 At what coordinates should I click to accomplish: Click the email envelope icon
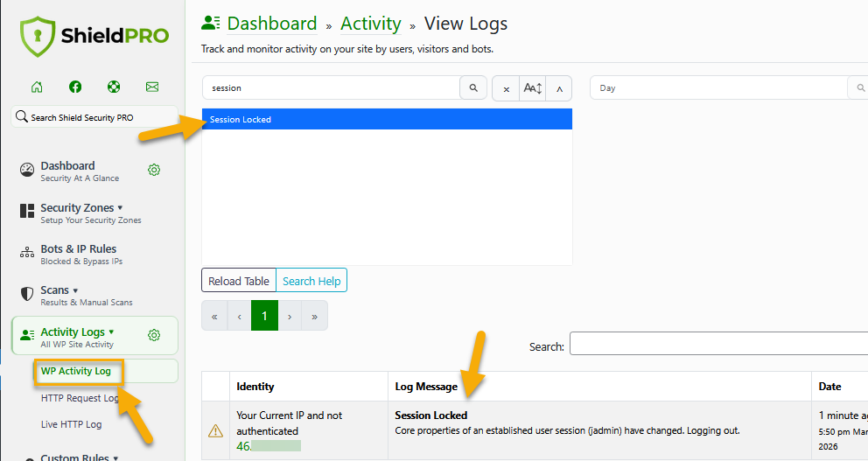152,87
